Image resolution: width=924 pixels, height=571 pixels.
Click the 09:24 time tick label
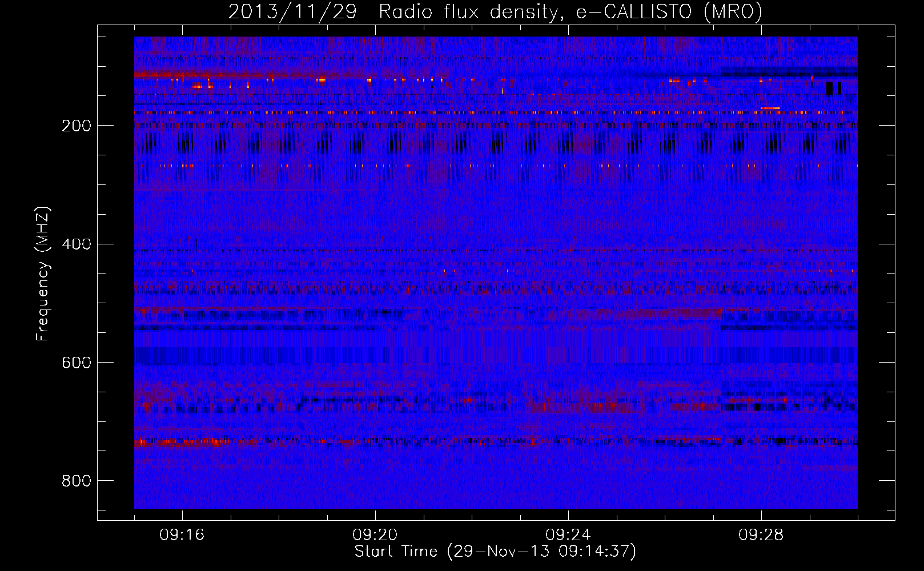click(x=568, y=535)
